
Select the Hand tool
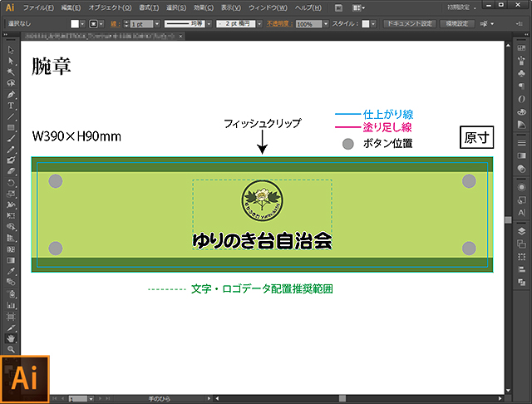pos(11,338)
